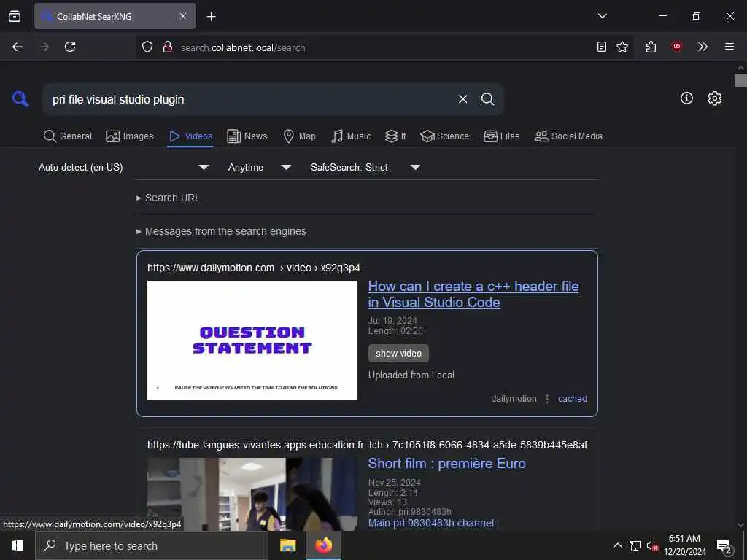Click 'Uploaded from Local' text
The width and height of the screenshot is (747, 560).
[411, 376]
